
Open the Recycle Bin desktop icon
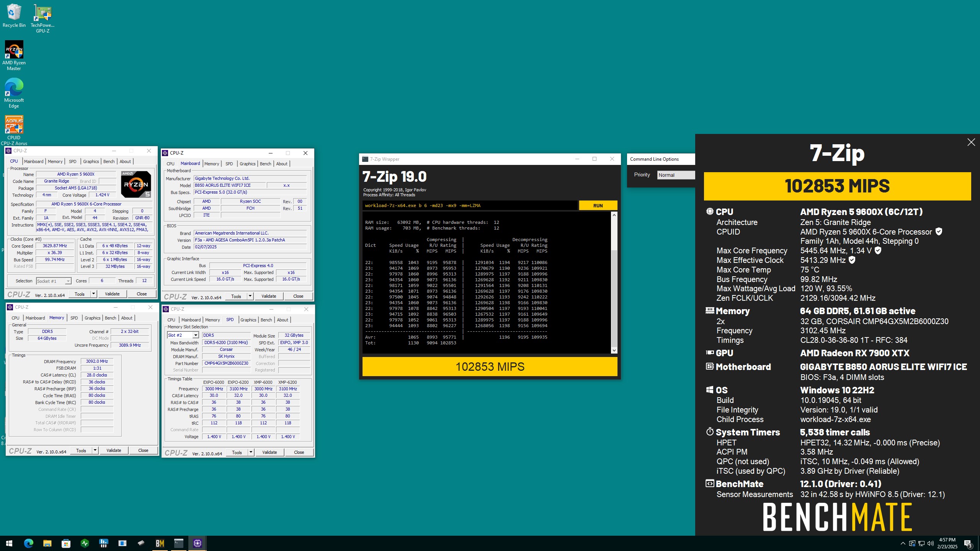[x=14, y=16]
